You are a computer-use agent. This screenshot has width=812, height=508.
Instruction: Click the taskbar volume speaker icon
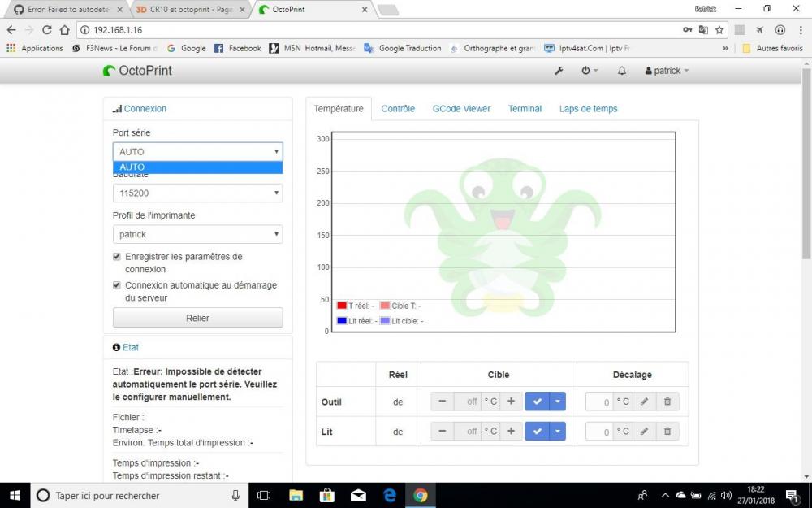727,496
